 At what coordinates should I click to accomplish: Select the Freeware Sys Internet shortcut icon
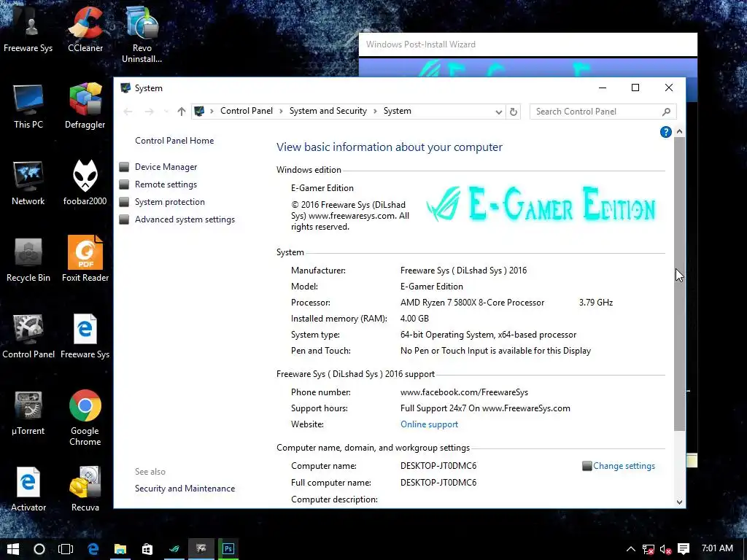click(x=85, y=337)
